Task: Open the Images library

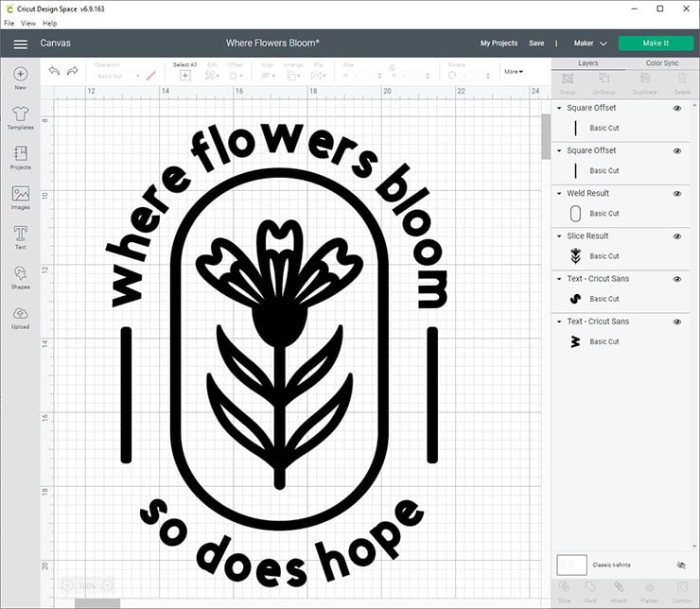Action: tap(20, 198)
